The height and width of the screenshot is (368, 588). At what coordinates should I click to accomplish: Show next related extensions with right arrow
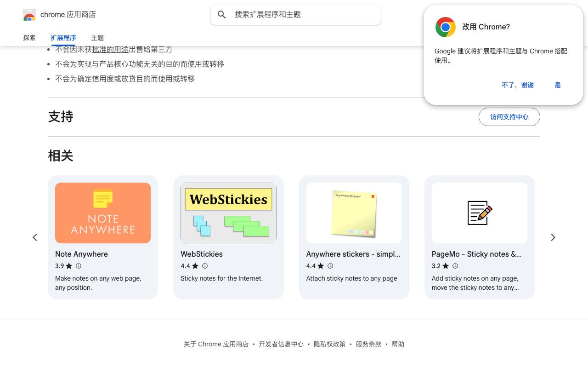coord(553,237)
